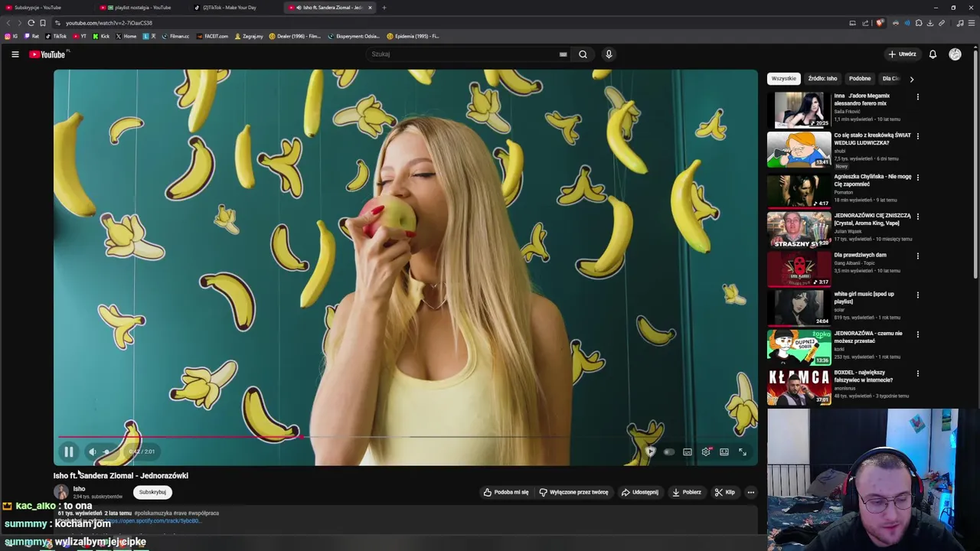This screenshot has width=980, height=551.
Task: Open JEDNORAZÓWA czemu nie możesz przestać title
Action: click(868, 337)
